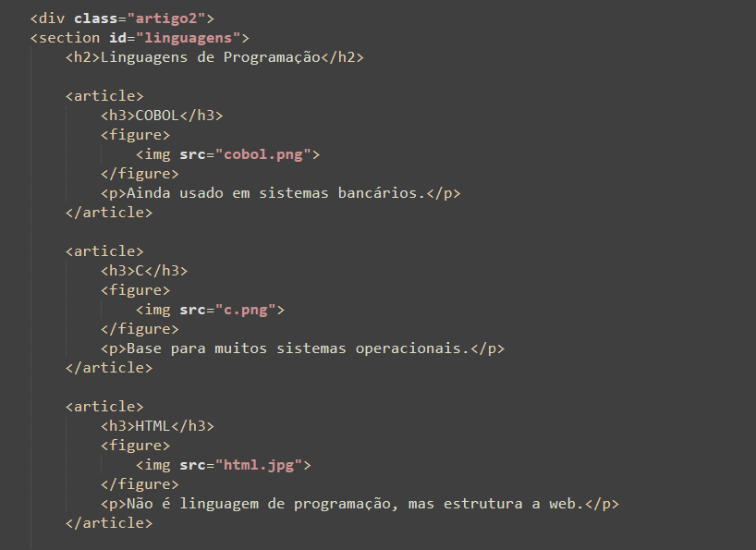The image size is (756, 550).
Task: Click the src attribute before "html.jpg"
Action: point(192,465)
